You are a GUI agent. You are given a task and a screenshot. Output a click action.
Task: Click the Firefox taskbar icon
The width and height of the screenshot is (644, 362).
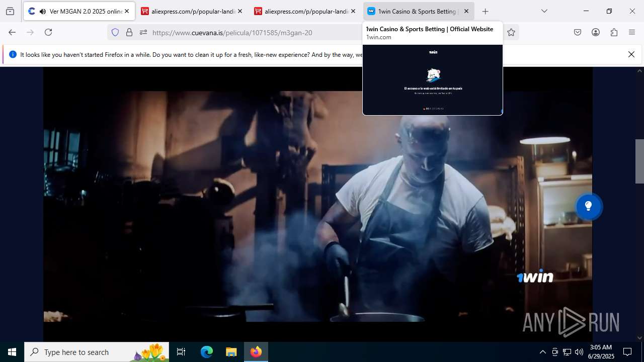coord(256,352)
